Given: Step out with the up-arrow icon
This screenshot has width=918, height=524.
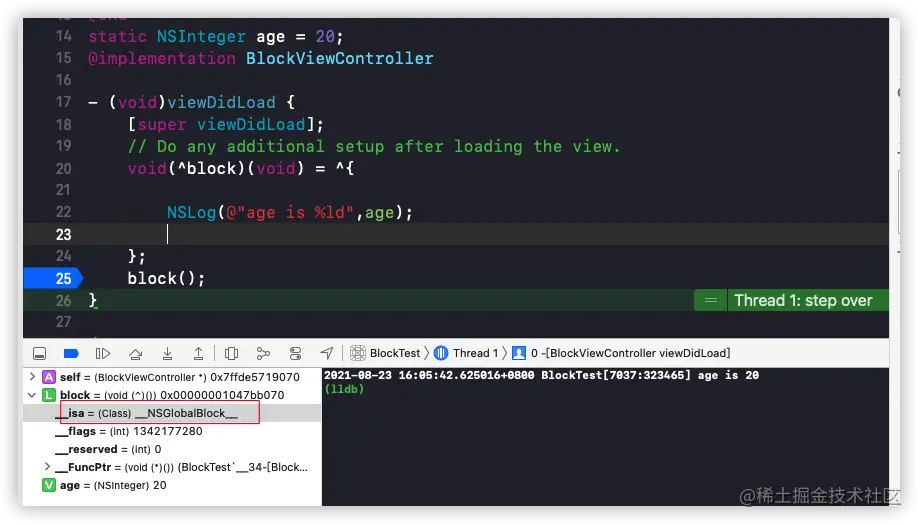Looking at the screenshot, I should (198, 354).
